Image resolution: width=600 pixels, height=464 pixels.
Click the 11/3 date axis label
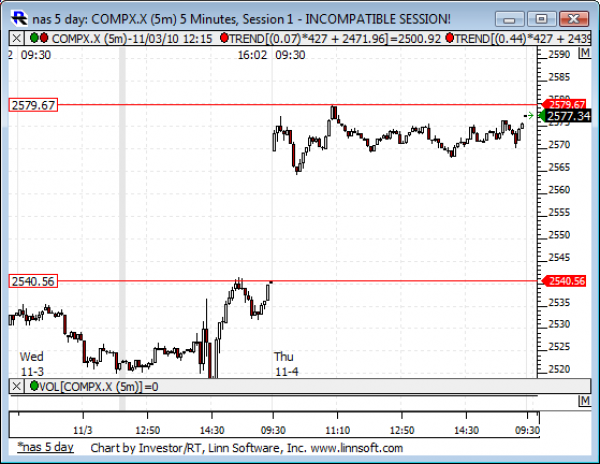pos(83,430)
